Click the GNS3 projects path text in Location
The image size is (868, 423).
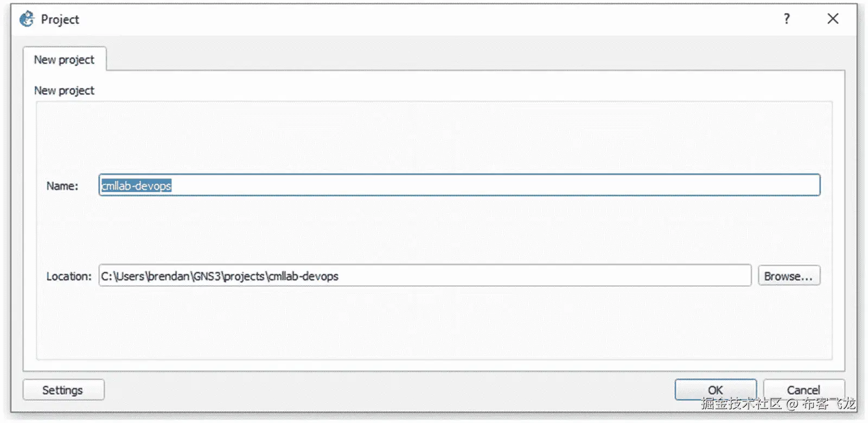[220, 276]
